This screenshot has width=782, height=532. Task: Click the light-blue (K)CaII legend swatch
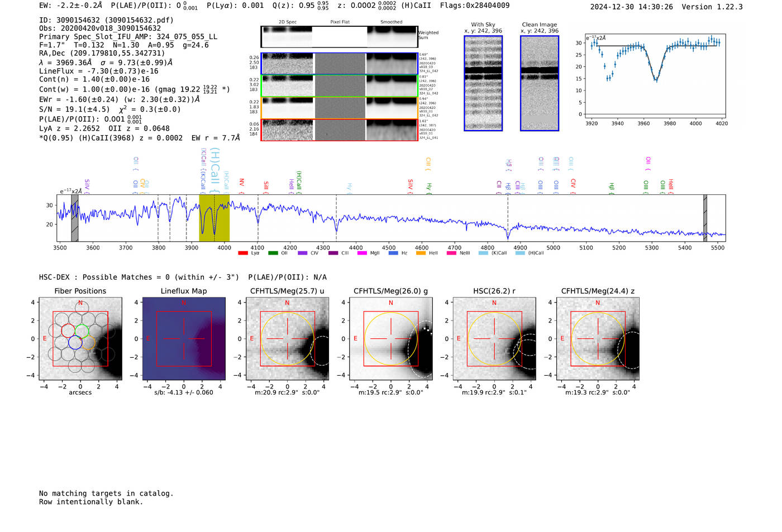483,253
